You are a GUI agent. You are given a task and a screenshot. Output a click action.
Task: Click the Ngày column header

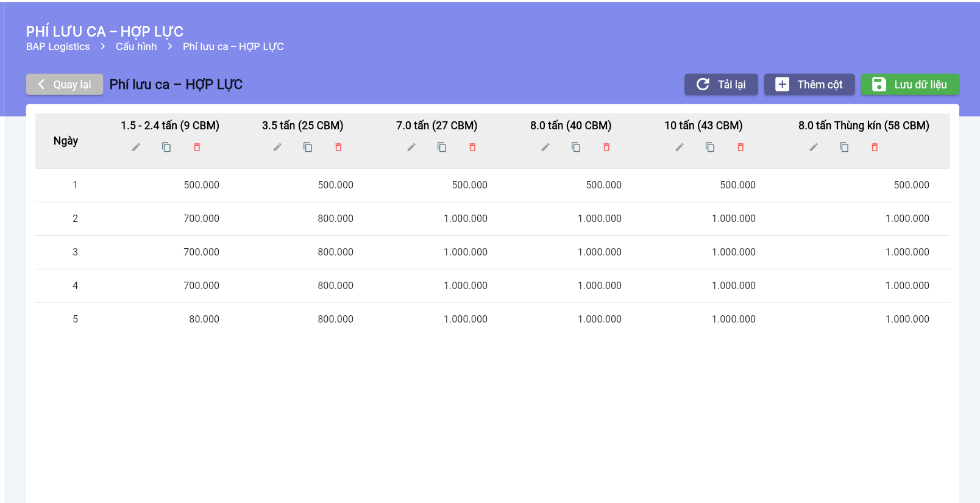tap(66, 141)
